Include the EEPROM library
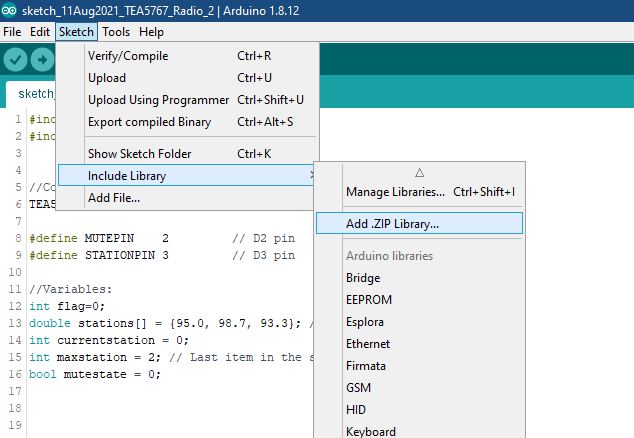This screenshot has height=438, width=634. [x=369, y=300]
